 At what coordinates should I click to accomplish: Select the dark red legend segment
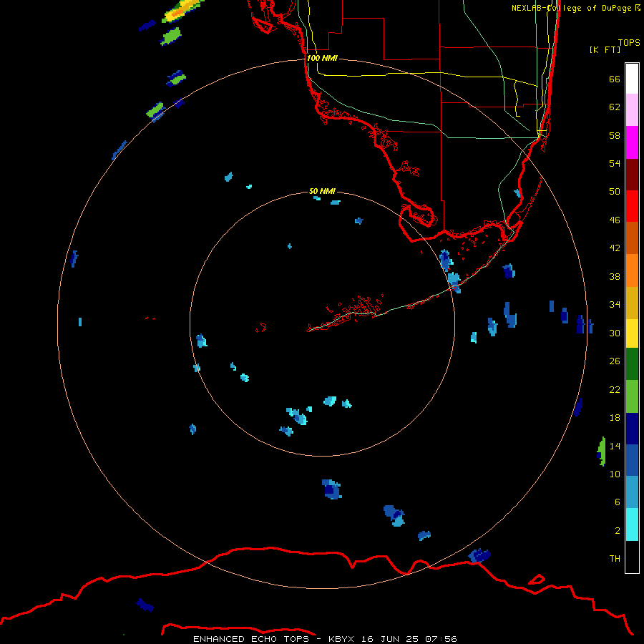[x=632, y=174]
